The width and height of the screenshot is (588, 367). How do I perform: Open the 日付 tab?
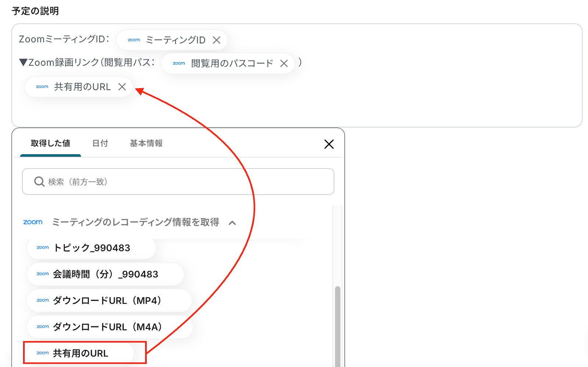coord(100,143)
